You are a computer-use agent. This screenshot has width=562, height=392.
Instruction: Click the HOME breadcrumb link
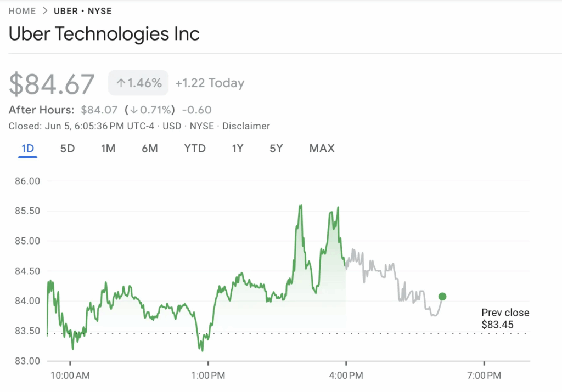click(x=23, y=11)
